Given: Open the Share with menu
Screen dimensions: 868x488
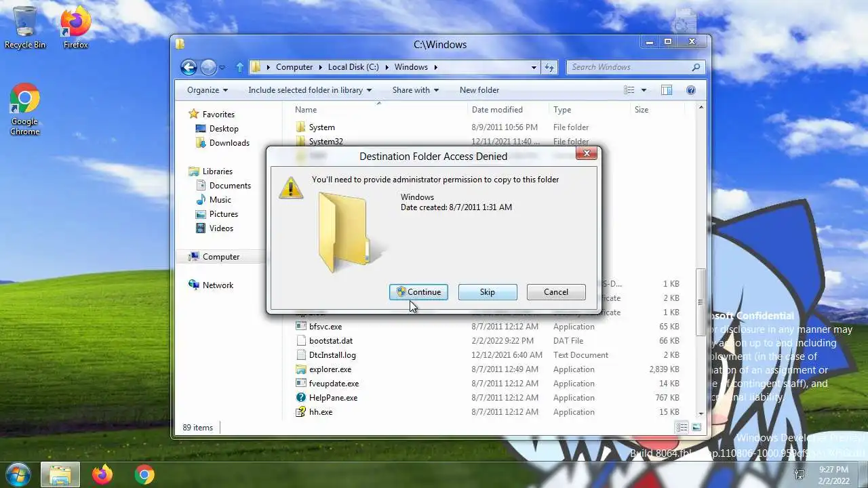Looking at the screenshot, I should point(415,90).
